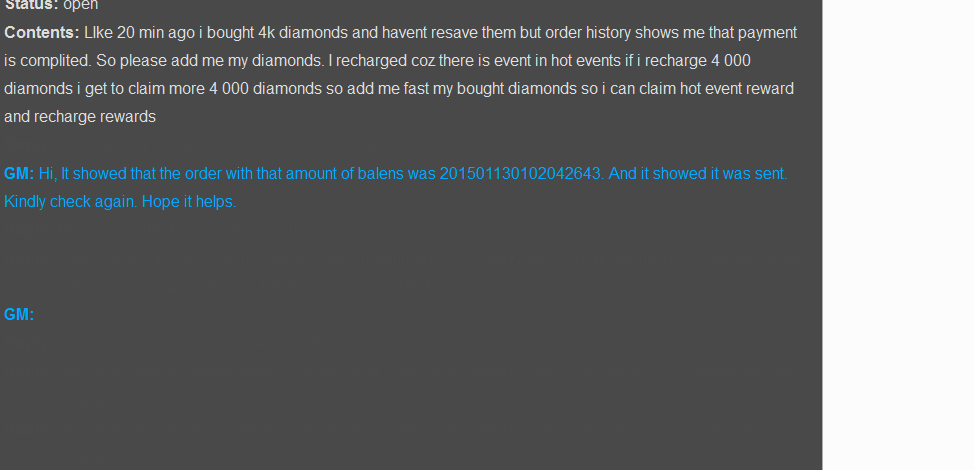Click the "Status:" label

click(x=31, y=5)
